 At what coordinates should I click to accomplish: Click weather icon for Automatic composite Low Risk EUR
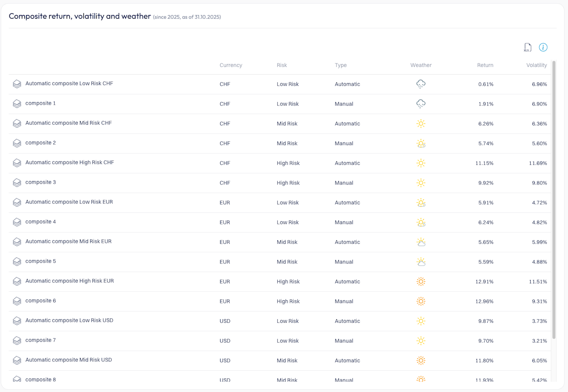coord(421,203)
